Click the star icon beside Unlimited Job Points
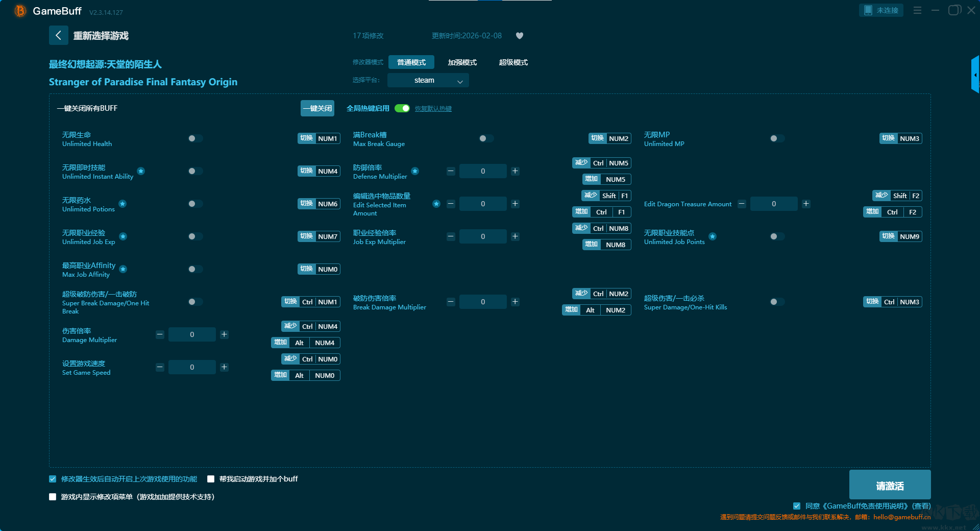Viewport: 980px width, 531px height. click(x=713, y=236)
